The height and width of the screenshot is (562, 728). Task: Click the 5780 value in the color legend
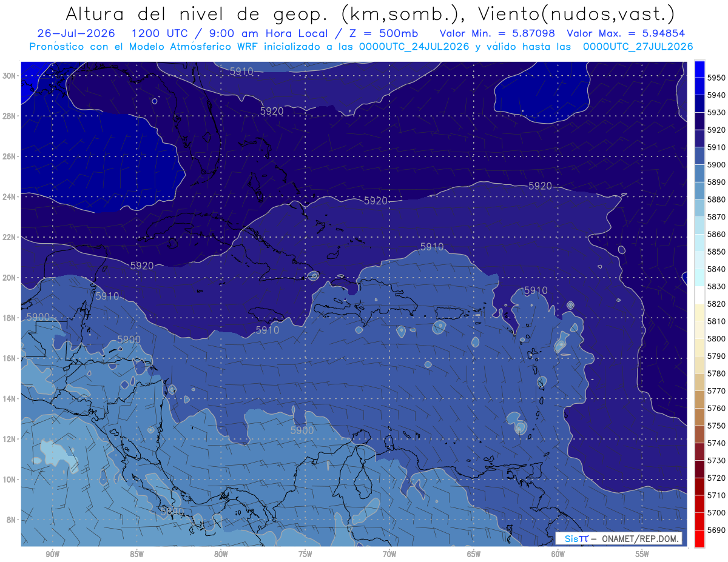[x=716, y=373]
